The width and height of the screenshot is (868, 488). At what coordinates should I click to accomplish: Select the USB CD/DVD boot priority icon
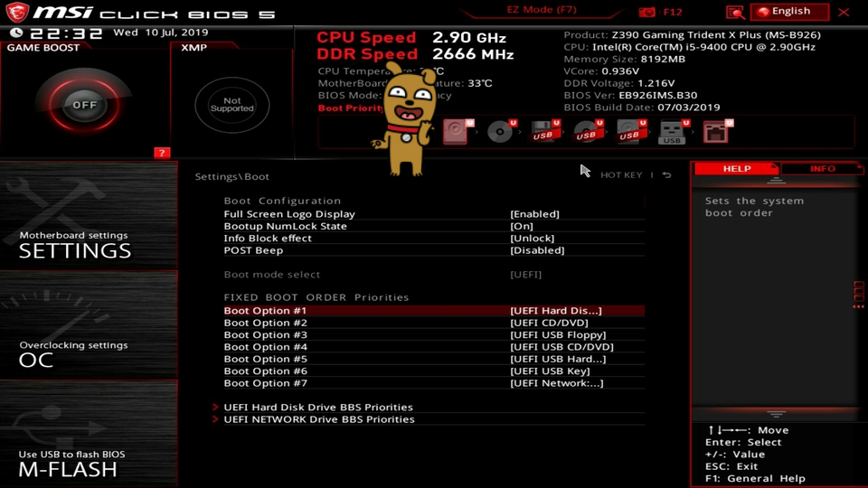coord(588,132)
